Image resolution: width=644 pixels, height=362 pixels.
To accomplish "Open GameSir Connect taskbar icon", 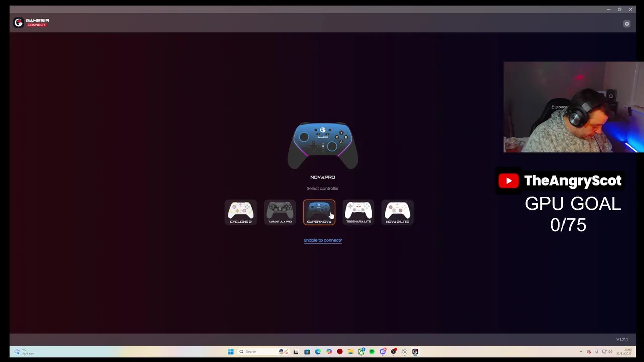I will pos(415,352).
